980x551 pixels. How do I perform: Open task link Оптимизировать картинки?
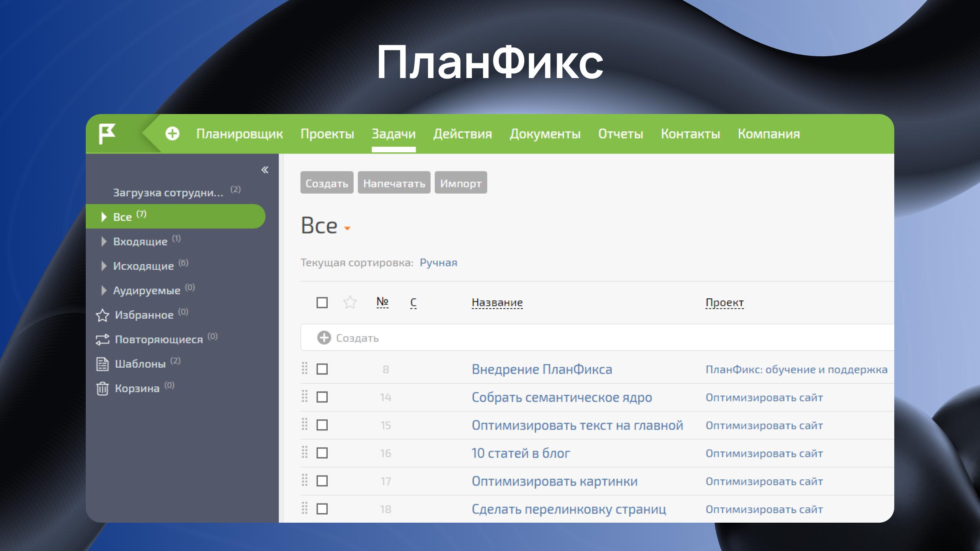click(554, 481)
